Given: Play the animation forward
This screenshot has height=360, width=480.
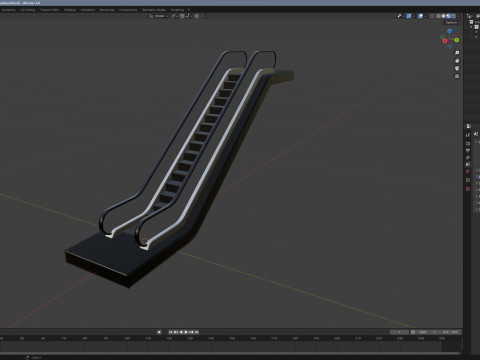Looking at the screenshot, I should pyautogui.click(x=186, y=332).
